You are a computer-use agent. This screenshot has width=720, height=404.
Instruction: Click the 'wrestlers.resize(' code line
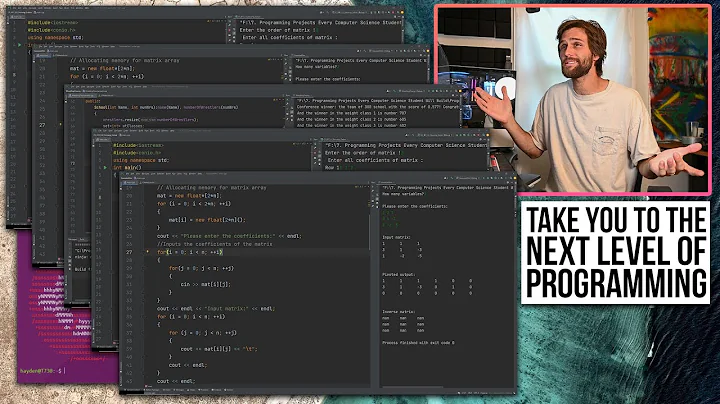[x=150, y=119]
